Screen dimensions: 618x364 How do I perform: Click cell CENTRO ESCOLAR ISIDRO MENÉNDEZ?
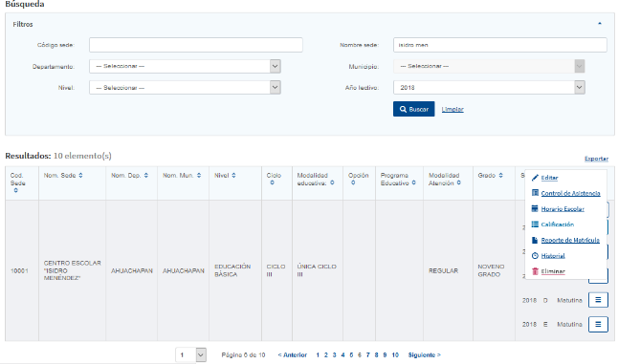[73, 270]
